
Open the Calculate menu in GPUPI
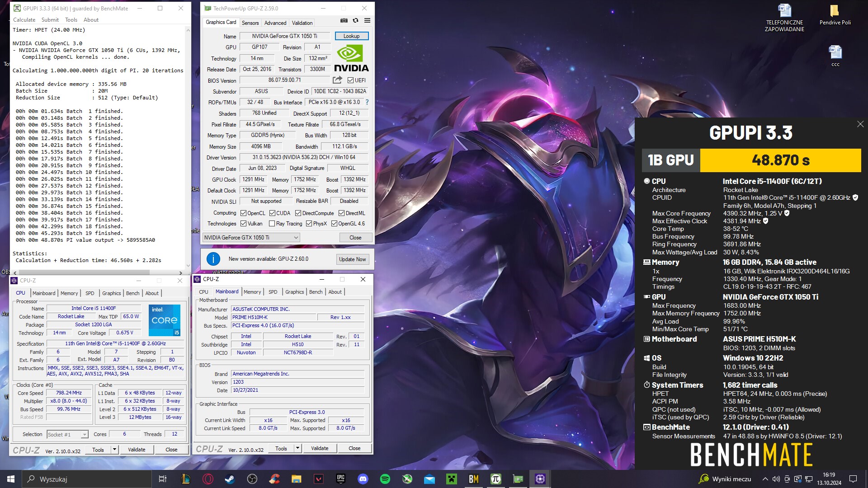[x=24, y=20]
